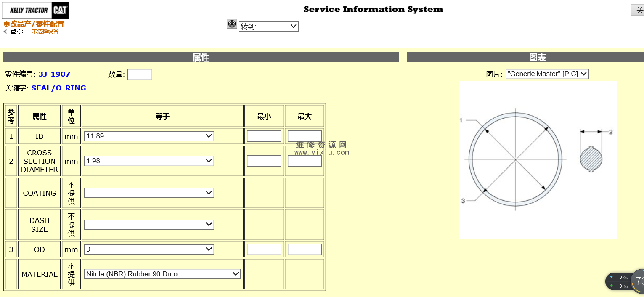Click the cross section diameter maximum field
The width and height of the screenshot is (644, 297).
(305, 161)
